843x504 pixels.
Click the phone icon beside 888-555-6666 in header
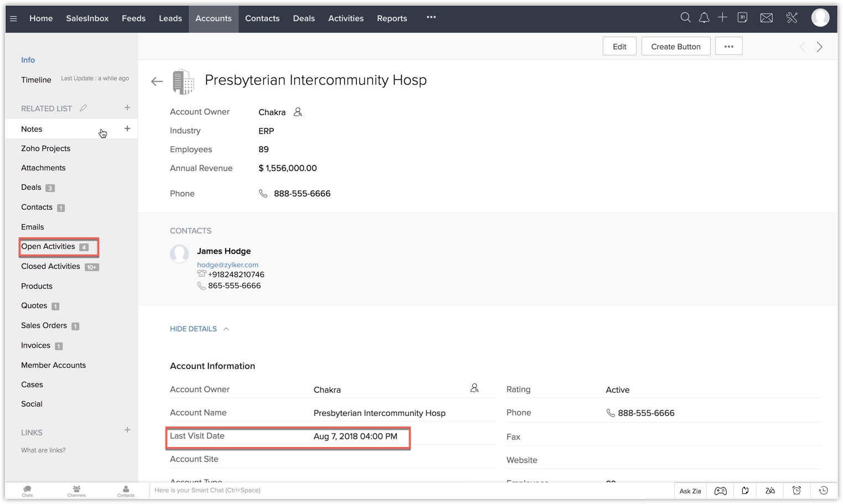coord(263,194)
